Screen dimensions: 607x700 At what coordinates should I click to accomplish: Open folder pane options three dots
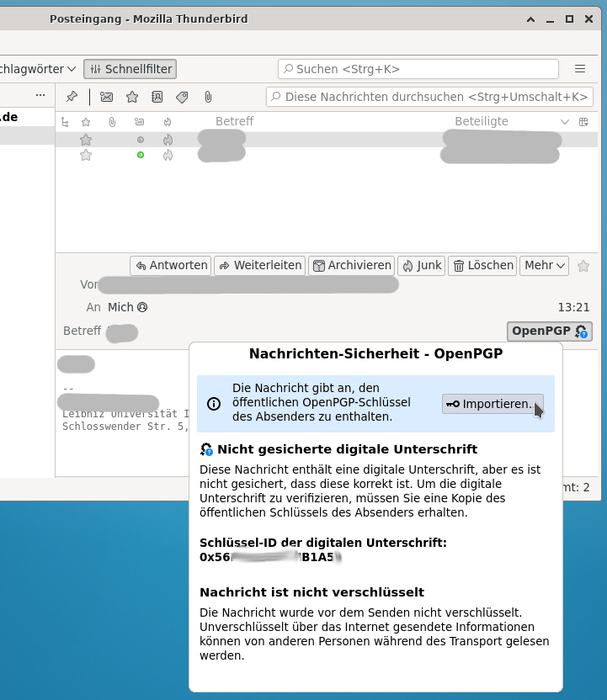40,95
